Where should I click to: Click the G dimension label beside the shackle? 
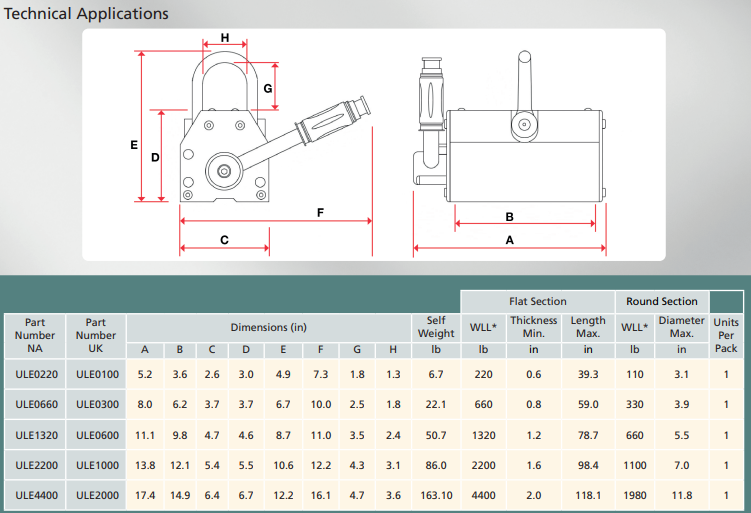click(268, 88)
